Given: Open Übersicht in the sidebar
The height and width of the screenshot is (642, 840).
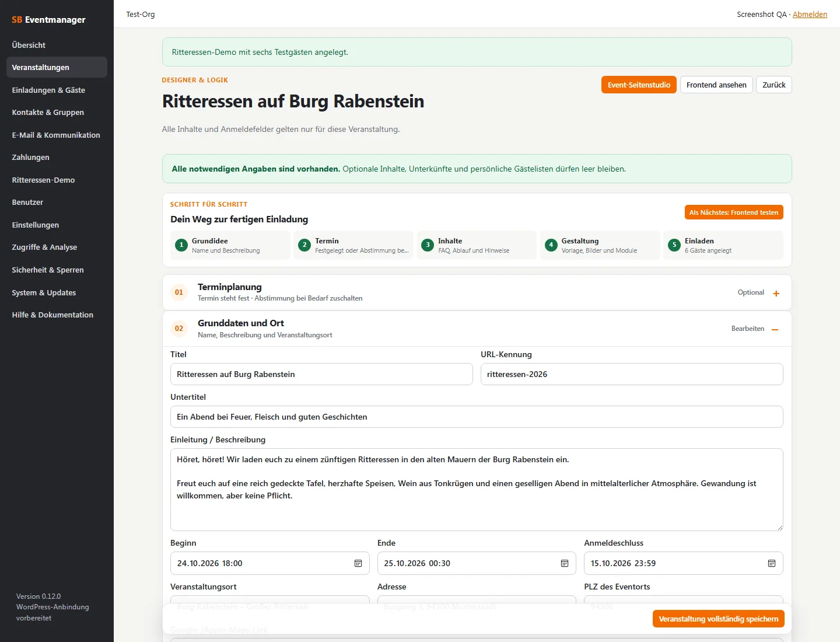Looking at the screenshot, I should (x=57, y=45).
